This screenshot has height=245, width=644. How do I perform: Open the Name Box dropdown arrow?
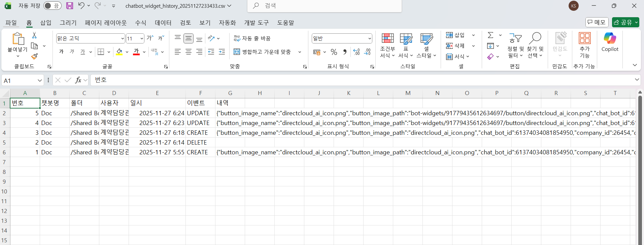pyautogui.click(x=40, y=80)
